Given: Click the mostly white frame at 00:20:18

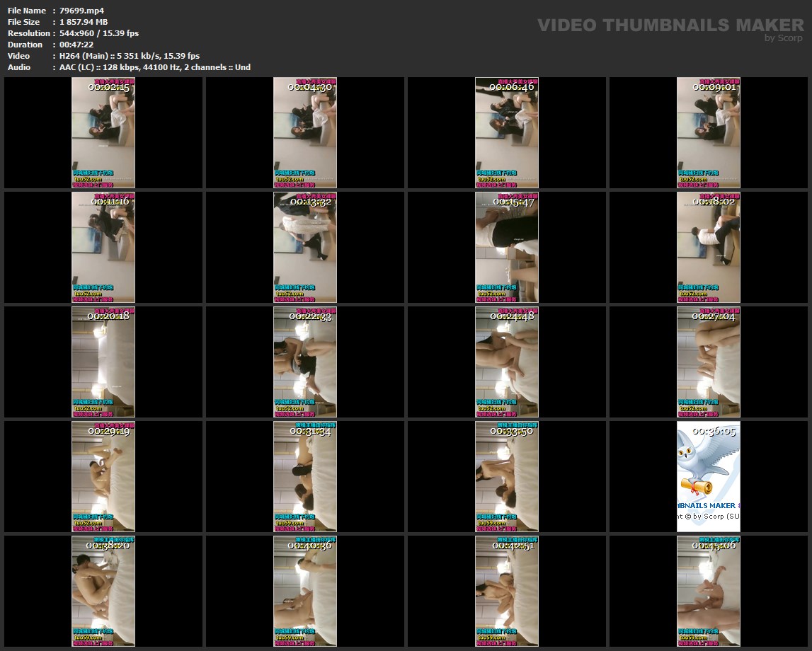Looking at the screenshot, I should point(103,362).
